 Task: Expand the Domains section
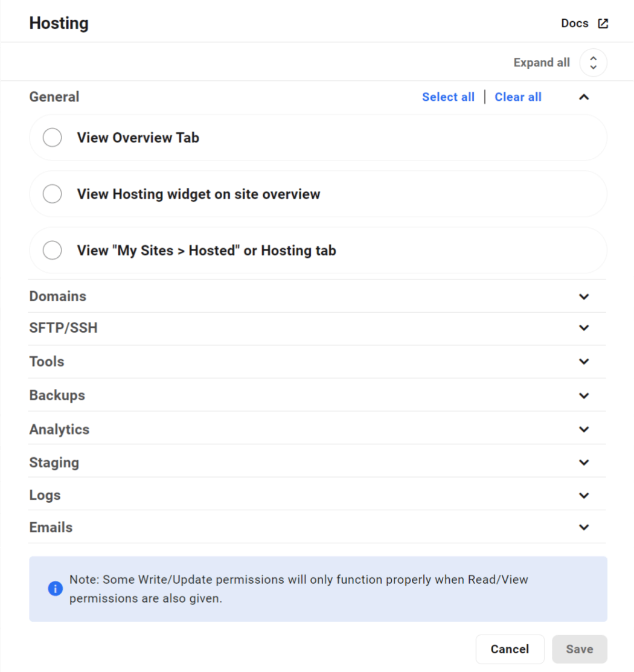point(583,296)
